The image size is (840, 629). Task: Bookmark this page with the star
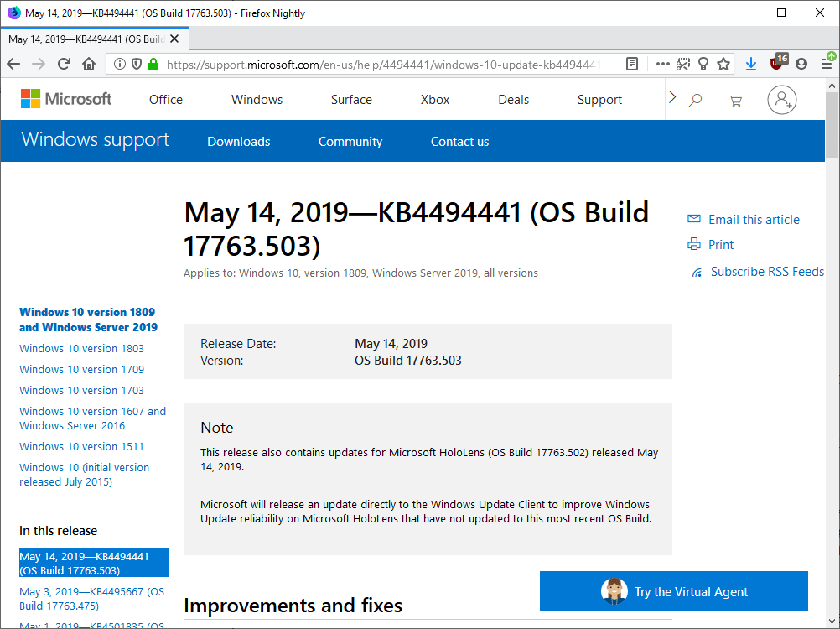tap(723, 65)
